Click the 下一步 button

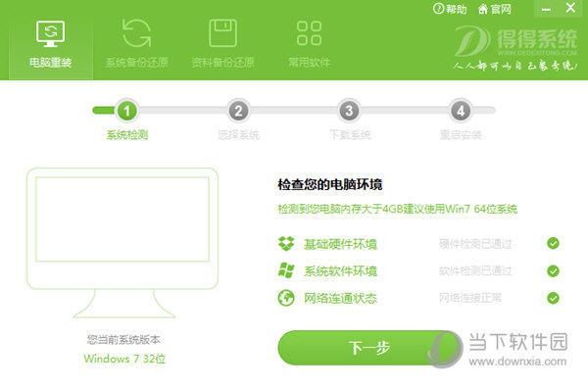tap(369, 348)
